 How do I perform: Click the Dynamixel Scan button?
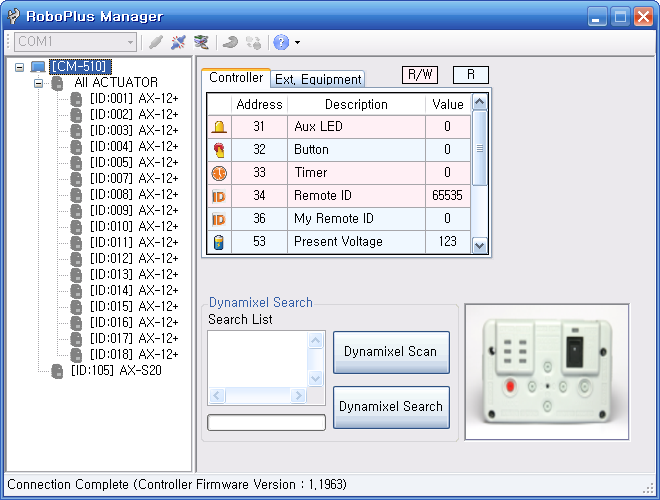[391, 352]
